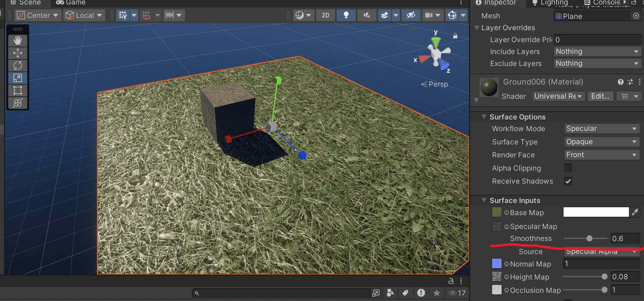The image size is (644, 301).
Task: Click the Persp projection label
Action: pyautogui.click(x=435, y=84)
